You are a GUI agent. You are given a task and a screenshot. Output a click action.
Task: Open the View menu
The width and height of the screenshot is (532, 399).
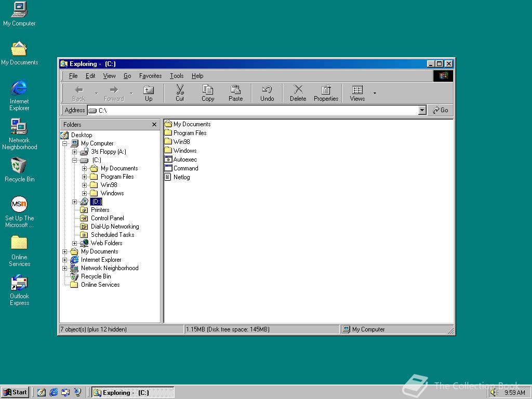tap(109, 76)
